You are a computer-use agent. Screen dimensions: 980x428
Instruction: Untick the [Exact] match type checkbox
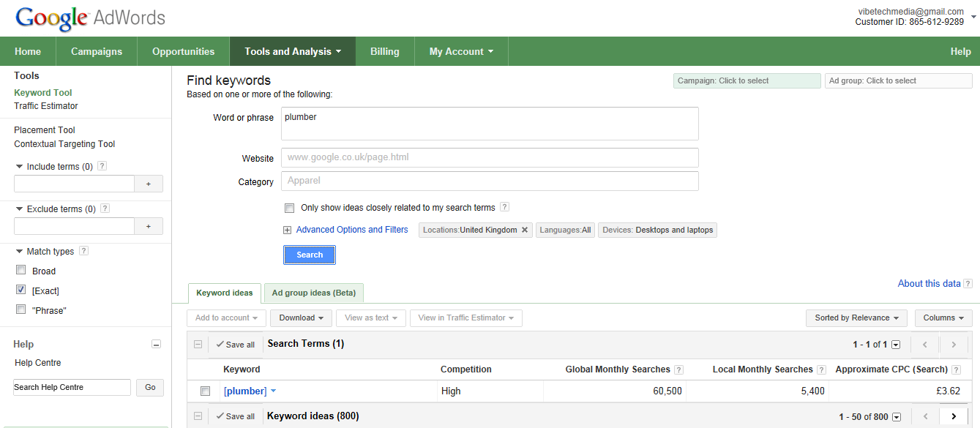tap(21, 290)
